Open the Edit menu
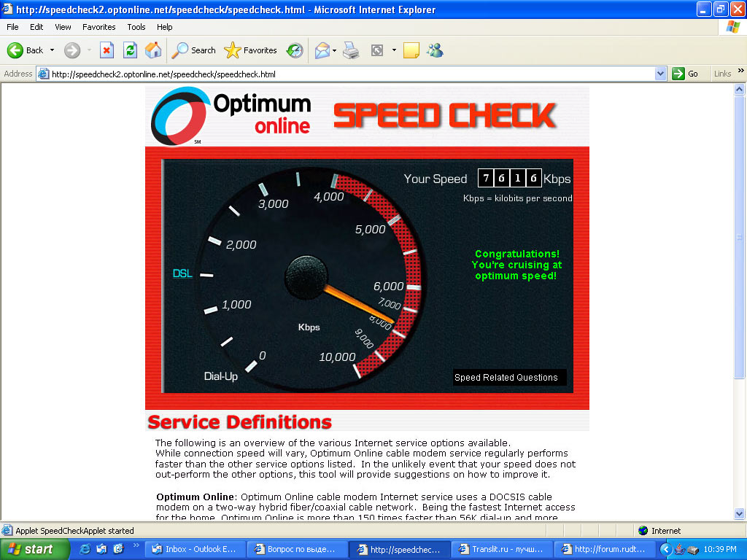 click(x=36, y=27)
